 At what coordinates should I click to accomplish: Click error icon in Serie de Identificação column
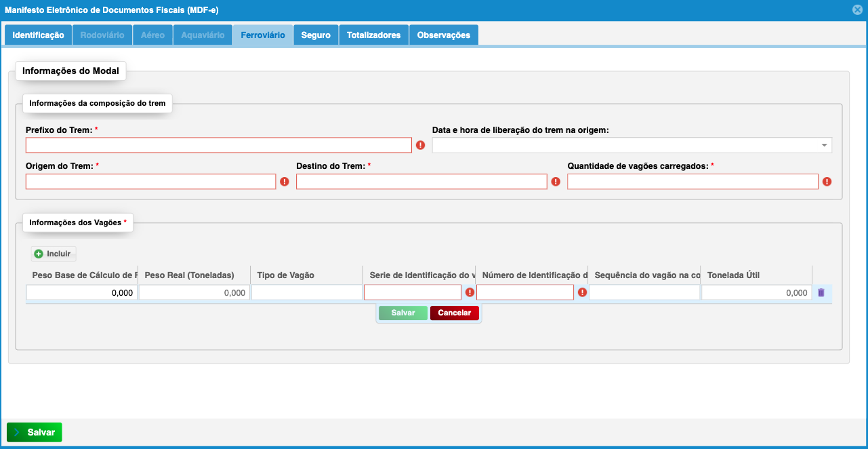pos(470,292)
